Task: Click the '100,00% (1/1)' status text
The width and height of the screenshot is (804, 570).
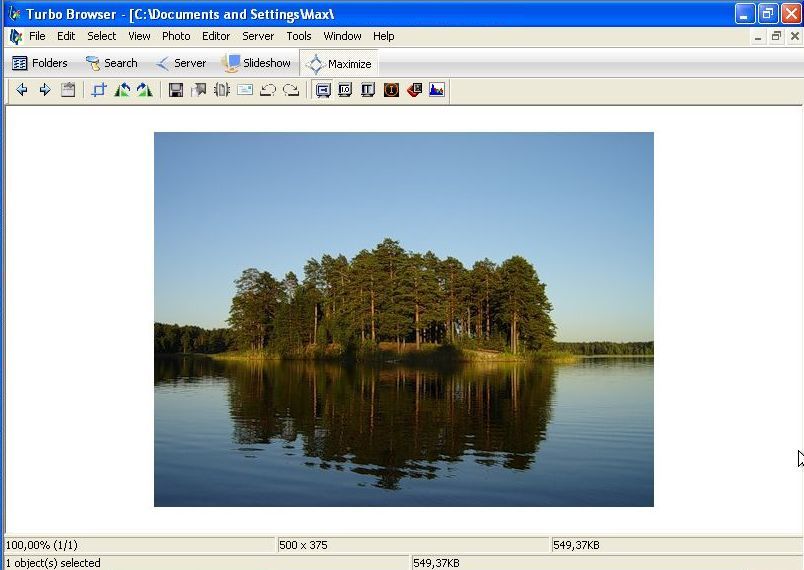Action: tap(42, 545)
